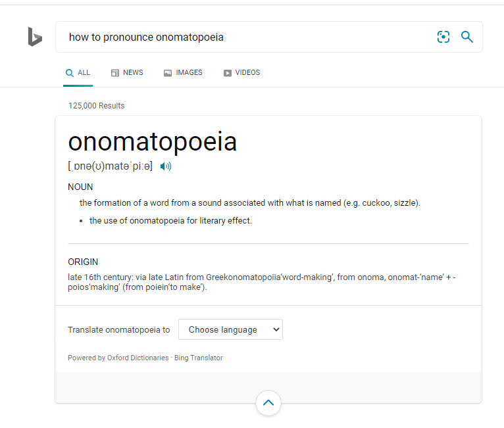Click the All tab search icon
This screenshot has height=428, width=504.
coord(70,73)
